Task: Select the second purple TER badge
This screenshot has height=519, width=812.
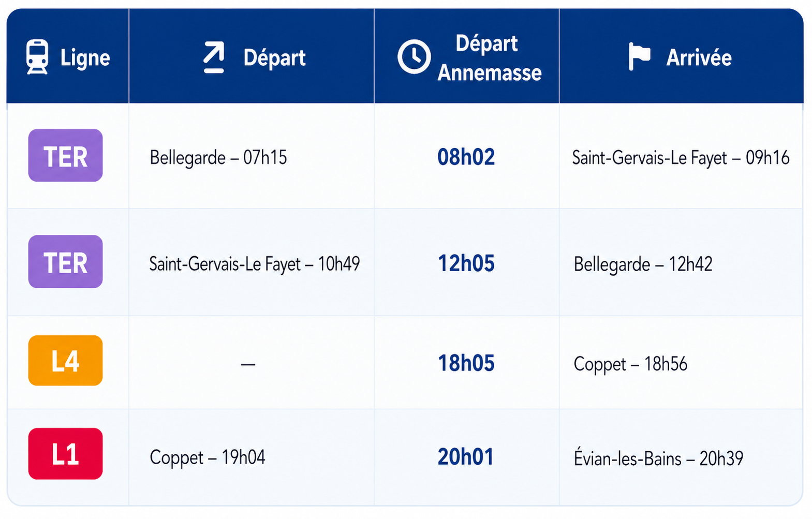Action: pos(65,261)
